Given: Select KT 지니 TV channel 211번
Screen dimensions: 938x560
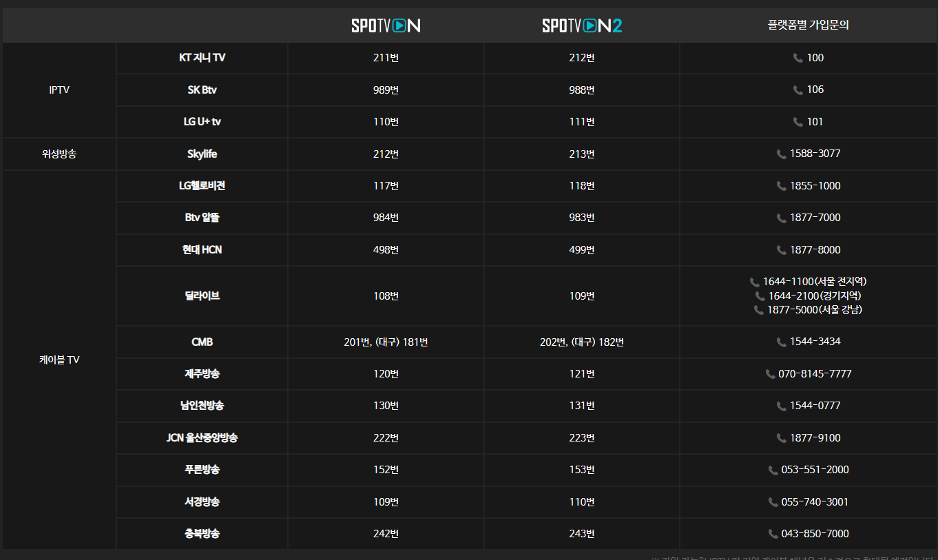Looking at the screenshot, I should pos(386,58).
